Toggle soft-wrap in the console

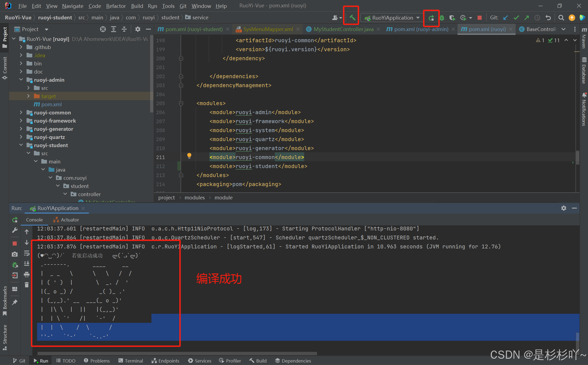27,253
